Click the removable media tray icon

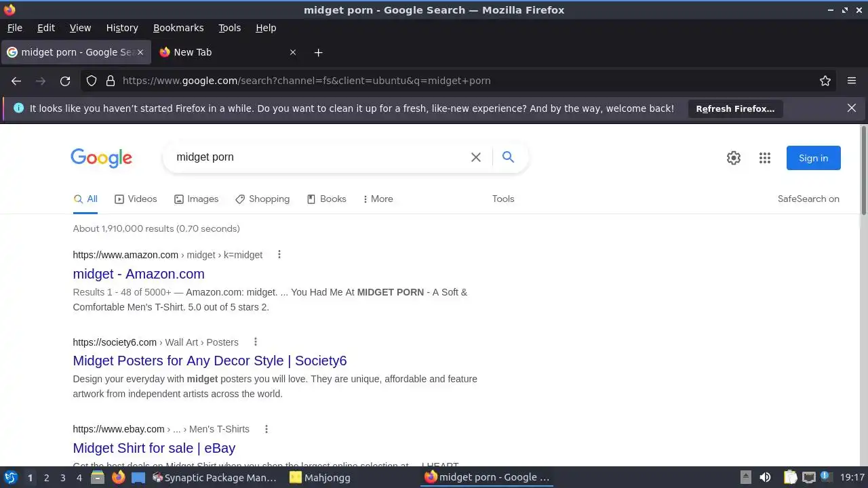[745, 477]
